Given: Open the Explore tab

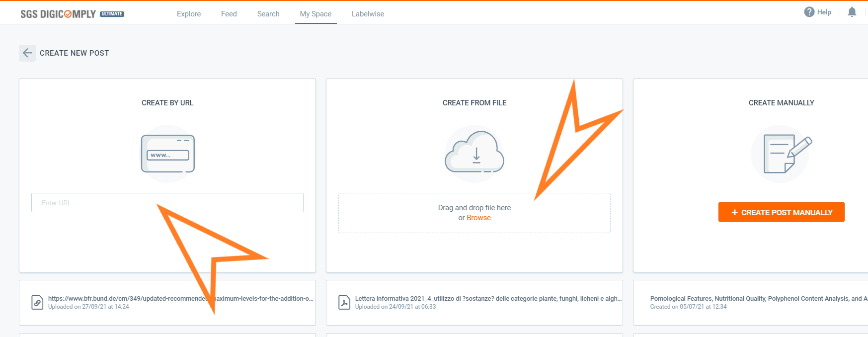Looking at the screenshot, I should 189,14.
